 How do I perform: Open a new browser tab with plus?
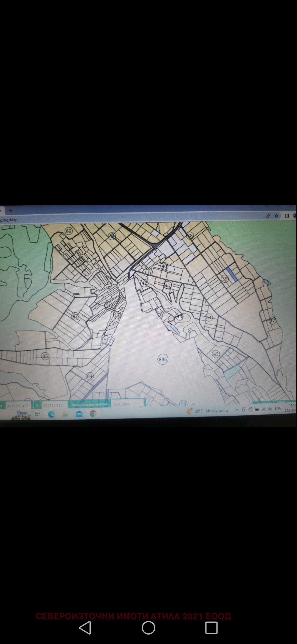tap(11, 211)
